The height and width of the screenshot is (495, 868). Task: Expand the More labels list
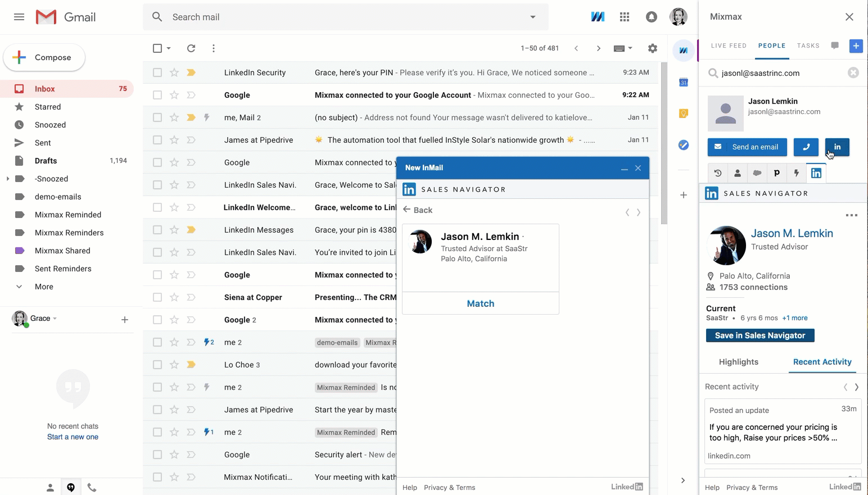[44, 287]
